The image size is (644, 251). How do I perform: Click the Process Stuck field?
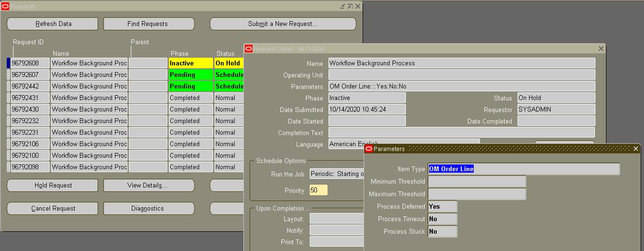point(442,231)
